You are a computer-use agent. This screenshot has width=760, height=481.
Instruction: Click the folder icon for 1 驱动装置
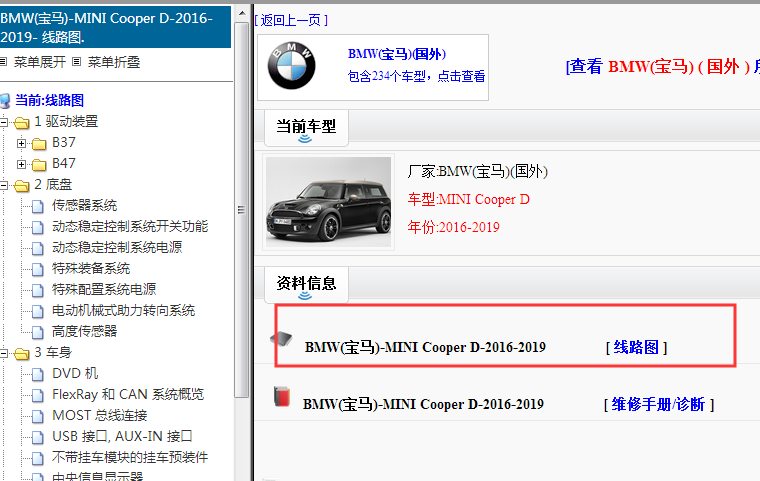[21, 122]
